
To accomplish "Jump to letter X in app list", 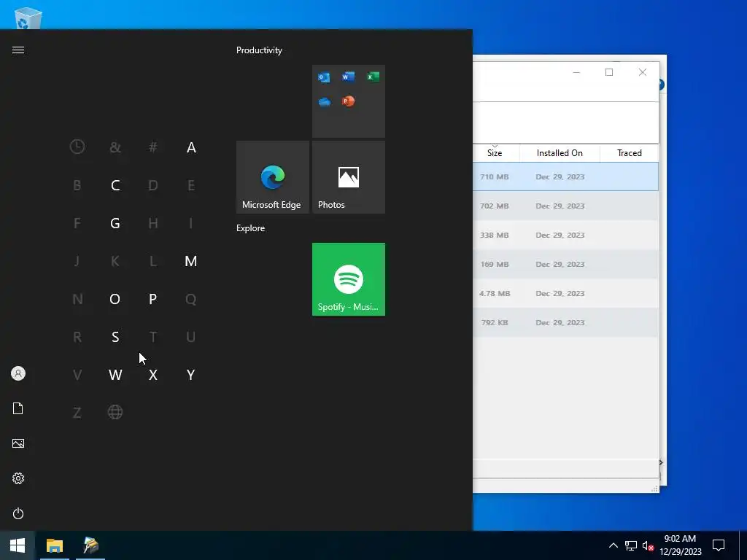I will click(x=153, y=375).
